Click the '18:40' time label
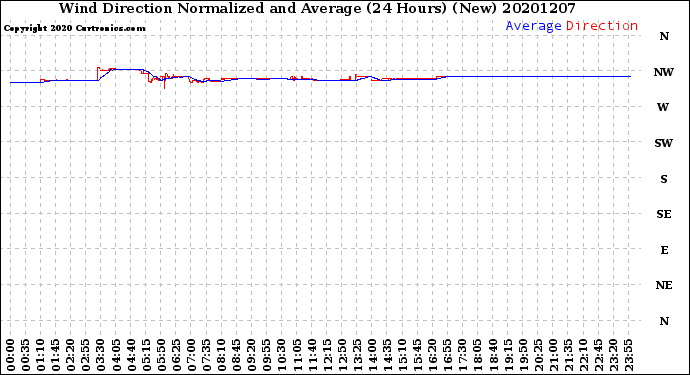The height and width of the screenshot is (375, 690). tap(493, 355)
